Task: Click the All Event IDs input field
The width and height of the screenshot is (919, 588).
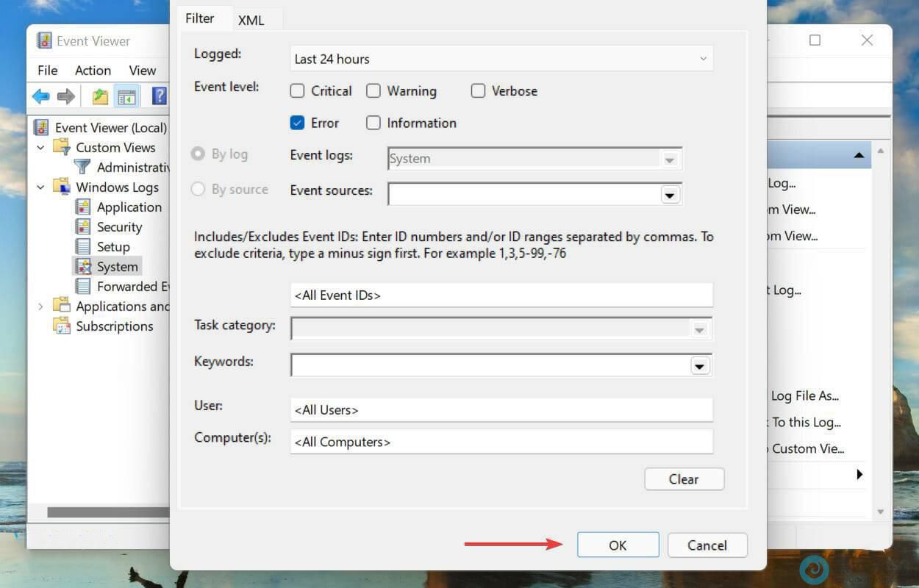Action: tap(501, 295)
